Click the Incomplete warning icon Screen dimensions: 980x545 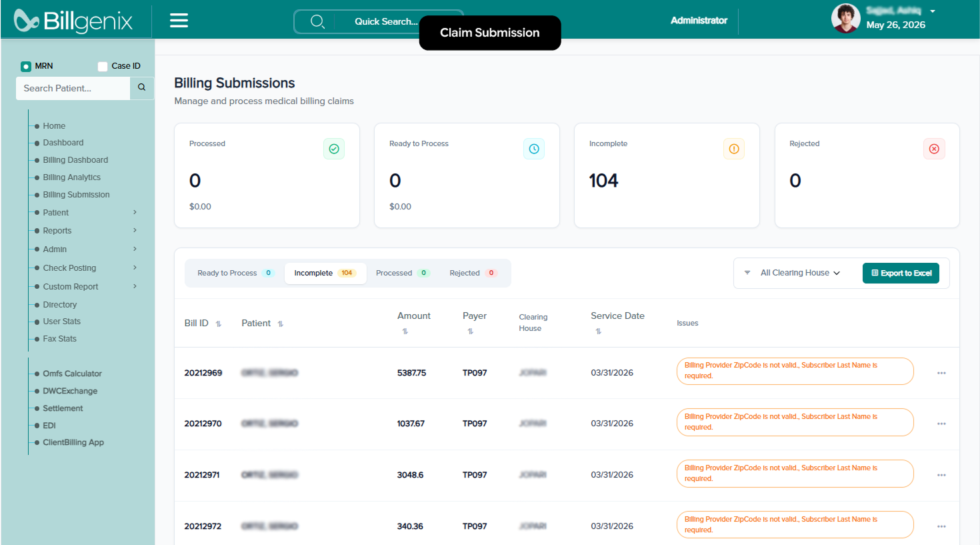[x=734, y=149]
